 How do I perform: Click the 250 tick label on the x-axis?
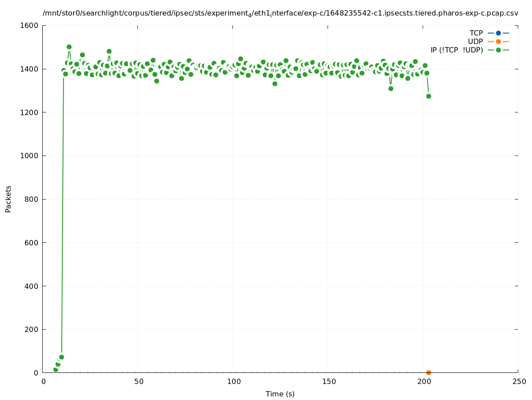518,381
